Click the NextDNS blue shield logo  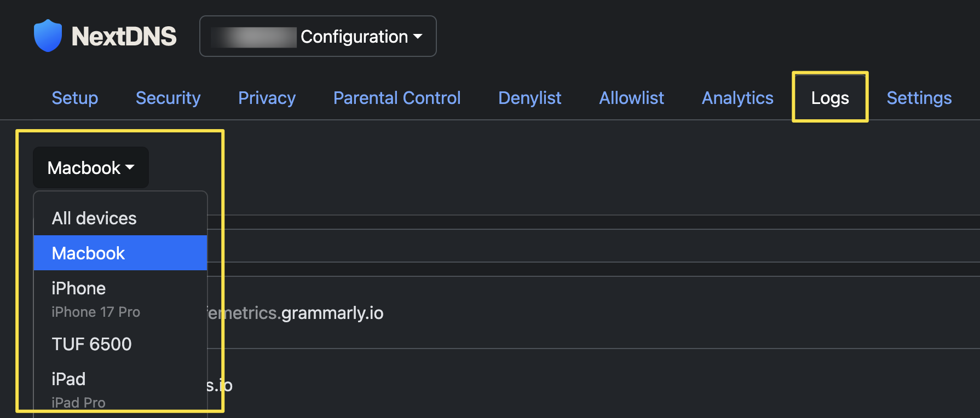pos(48,36)
